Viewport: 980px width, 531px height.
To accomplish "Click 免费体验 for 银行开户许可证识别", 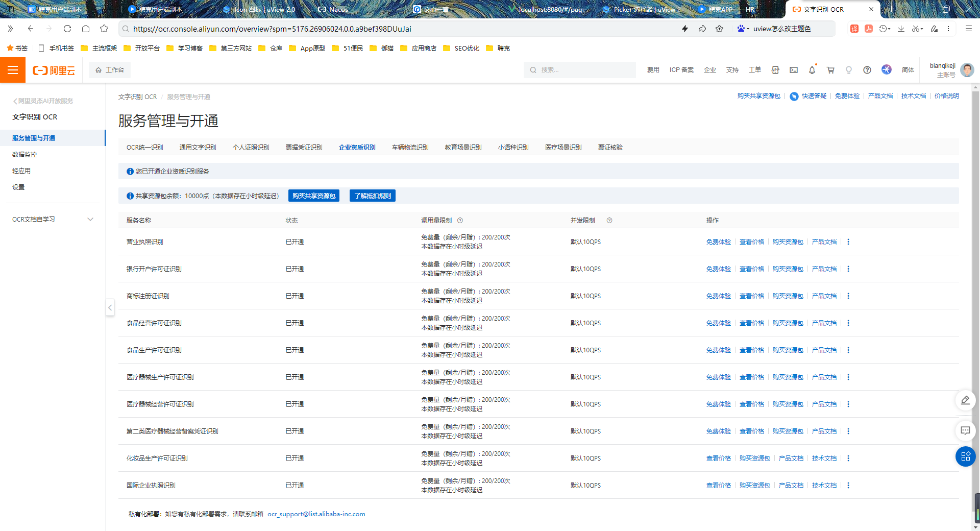I will tap(719, 269).
